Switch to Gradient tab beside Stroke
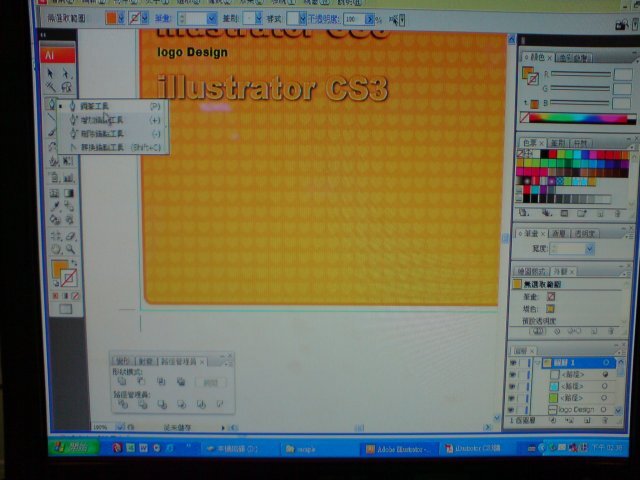 point(558,233)
